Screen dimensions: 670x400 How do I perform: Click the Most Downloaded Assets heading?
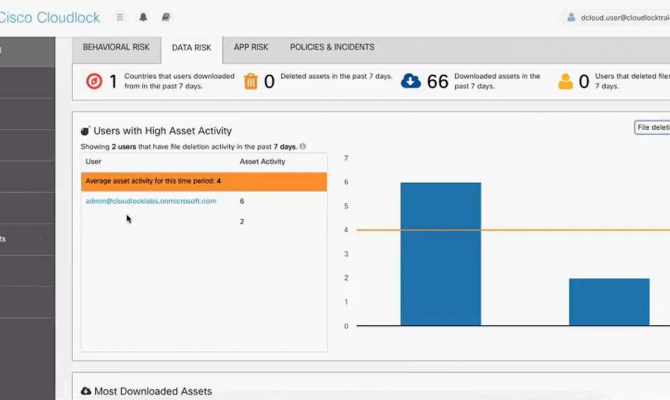[x=153, y=391]
